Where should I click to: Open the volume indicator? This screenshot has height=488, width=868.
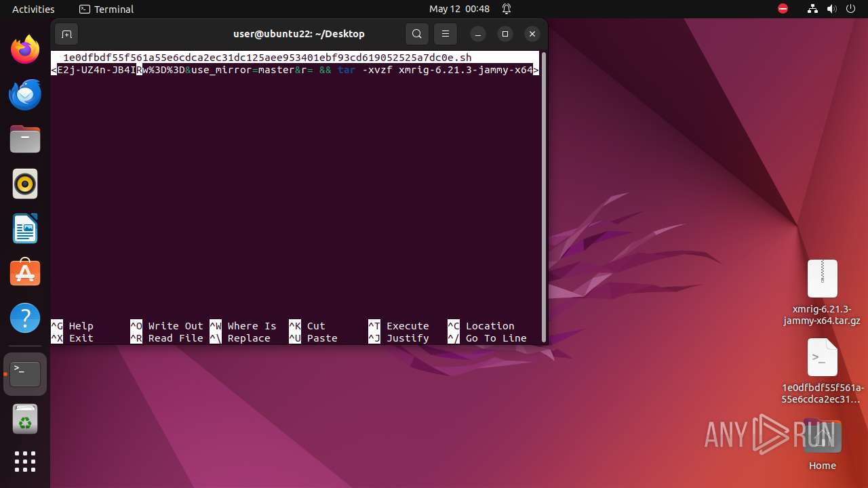[831, 9]
